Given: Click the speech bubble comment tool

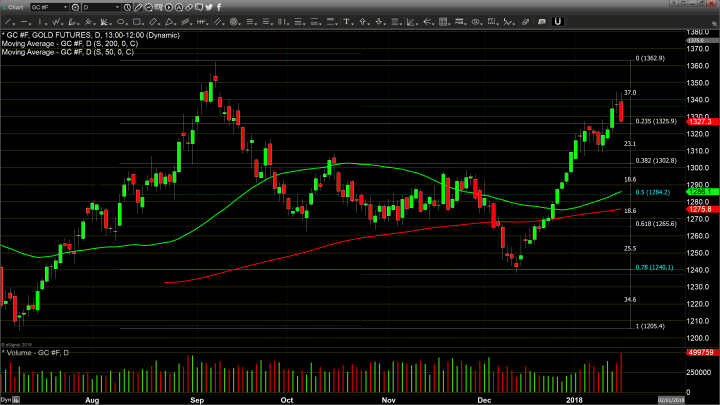Looking at the screenshot, I should coord(542,22).
